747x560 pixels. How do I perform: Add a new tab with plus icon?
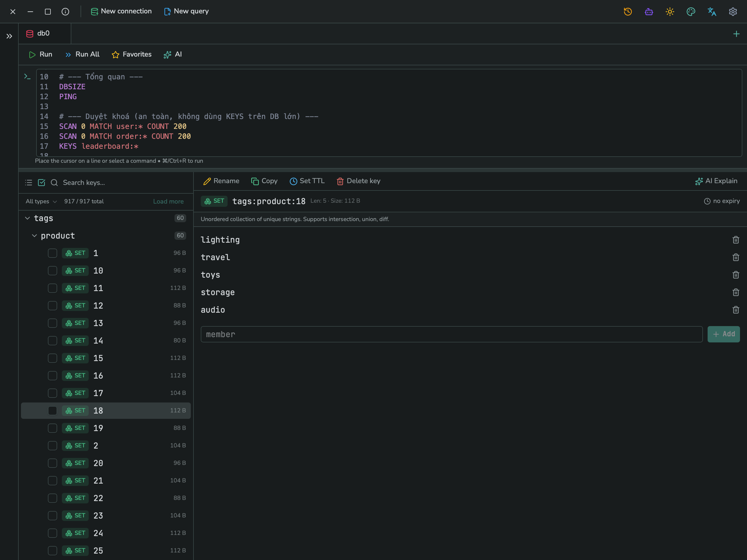coord(736,34)
